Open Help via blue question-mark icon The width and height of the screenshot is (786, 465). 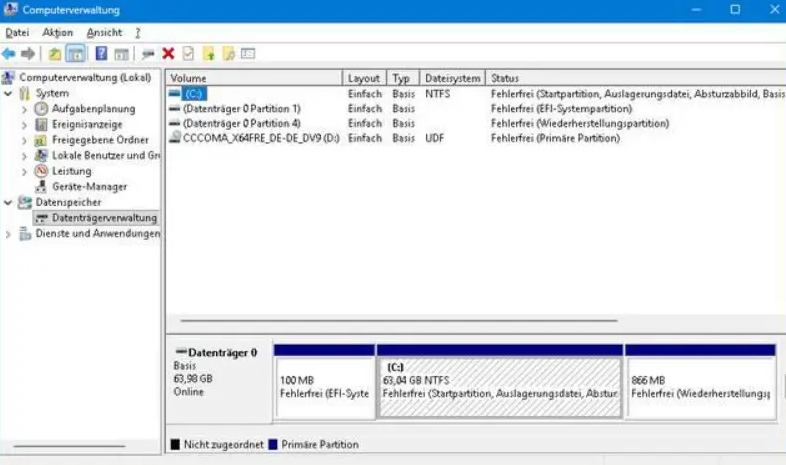point(101,53)
